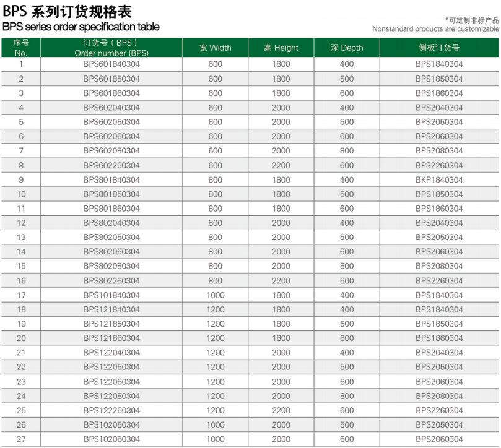Image resolution: width=501 pixels, height=448 pixels.
Task: Click width value 1200 in row 18
Action: [216, 309]
